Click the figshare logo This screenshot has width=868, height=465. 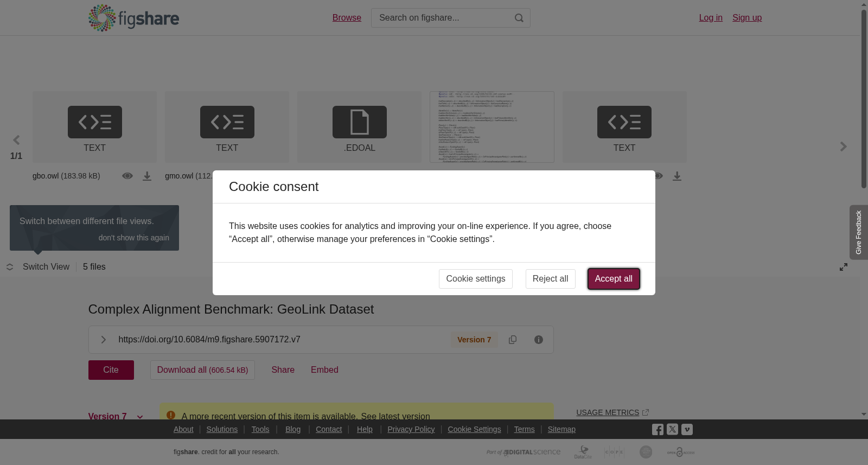click(x=133, y=18)
